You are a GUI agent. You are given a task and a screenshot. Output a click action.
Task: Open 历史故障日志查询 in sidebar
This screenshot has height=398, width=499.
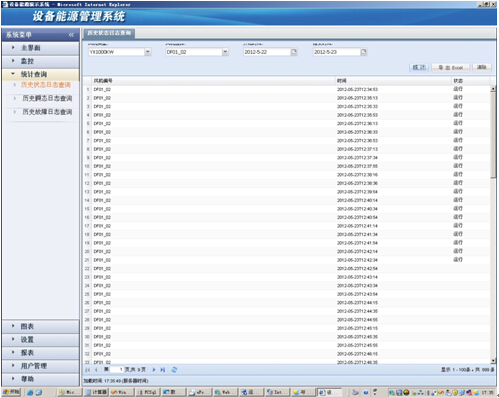tap(47, 112)
